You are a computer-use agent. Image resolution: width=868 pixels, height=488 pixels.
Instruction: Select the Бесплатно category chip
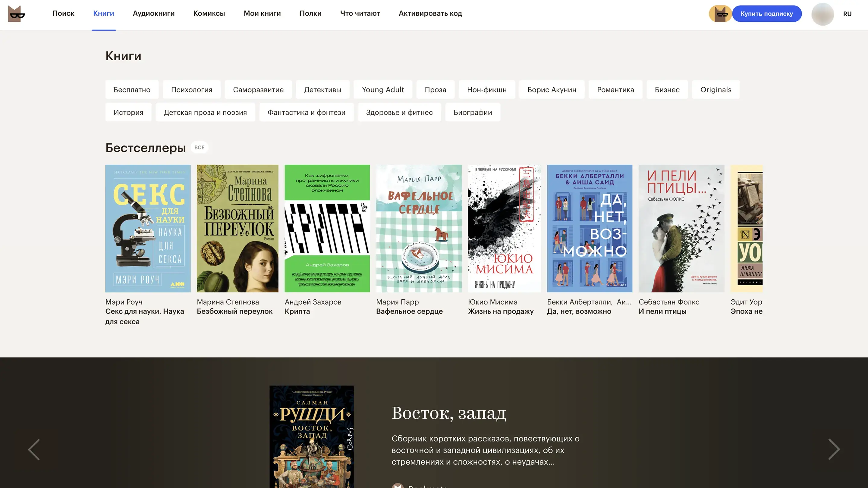click(132, 89)
